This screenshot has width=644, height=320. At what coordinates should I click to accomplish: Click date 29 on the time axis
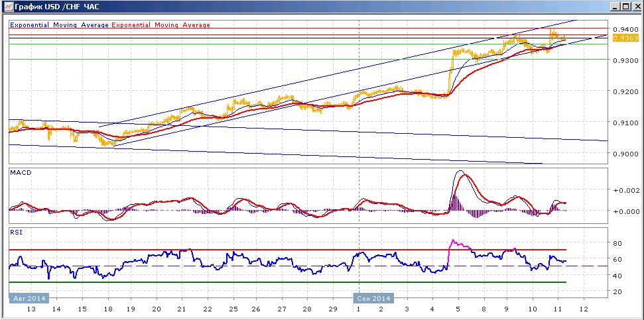tap(333, 309)
